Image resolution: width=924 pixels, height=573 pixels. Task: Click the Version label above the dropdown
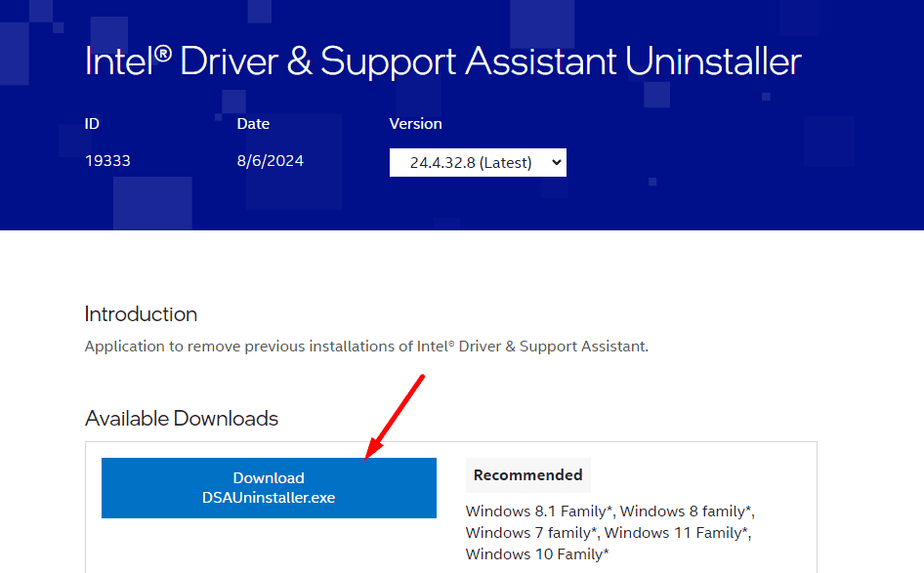415,124
